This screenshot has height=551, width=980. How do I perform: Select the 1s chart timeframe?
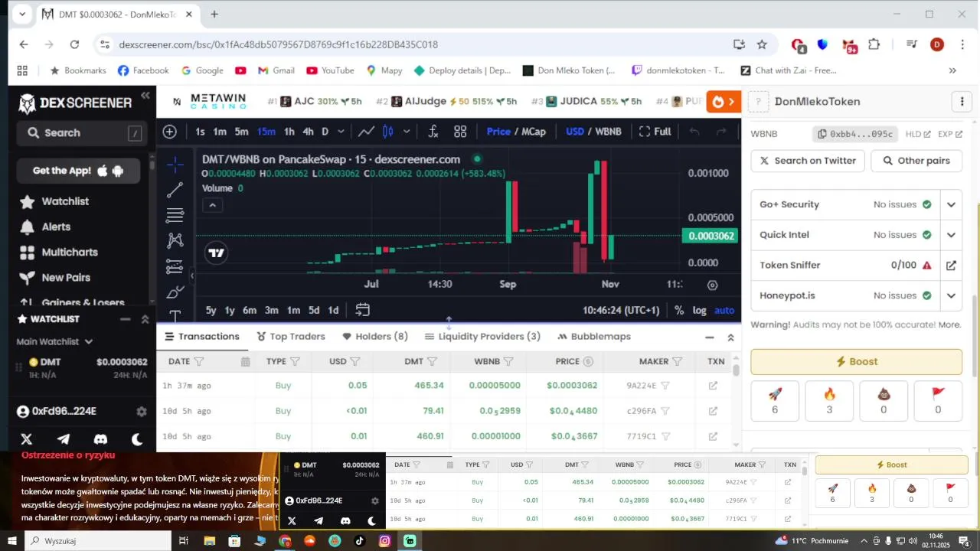click(x=200, y=132)
